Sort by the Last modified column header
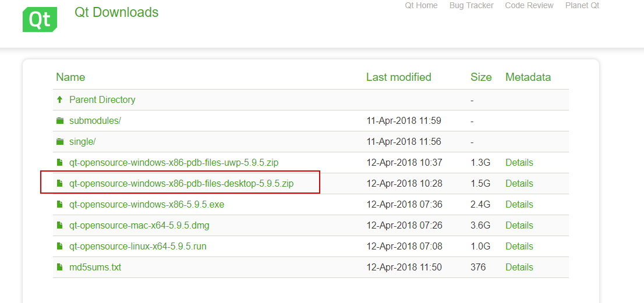 (399, 77)
